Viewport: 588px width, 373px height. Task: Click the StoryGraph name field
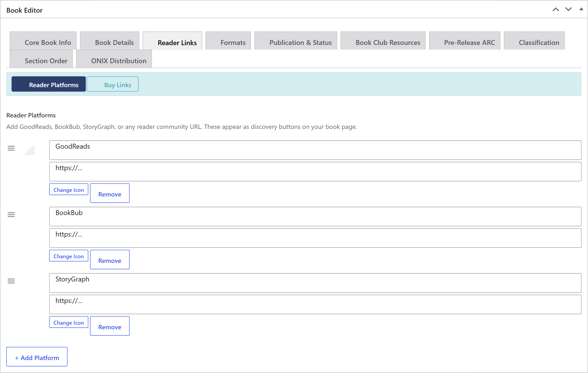click(315, 283)
